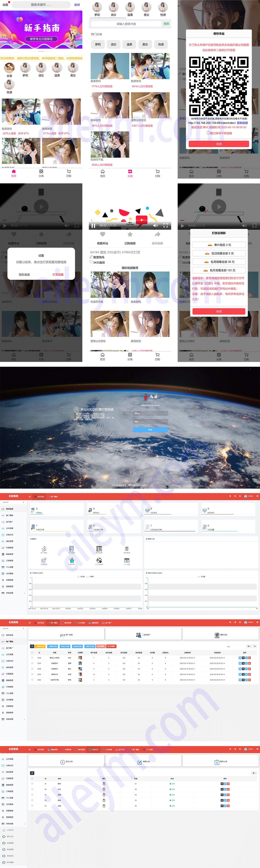Image resolution: width=260 pixels, height=868 pixels.
Task: Pause the video playing at 00:02
Action: coord(94,225)
